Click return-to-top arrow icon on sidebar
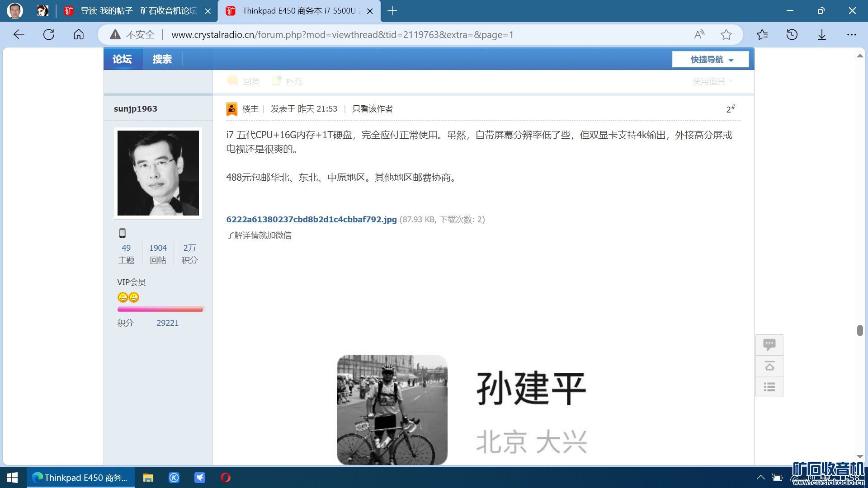 (769, 366)
